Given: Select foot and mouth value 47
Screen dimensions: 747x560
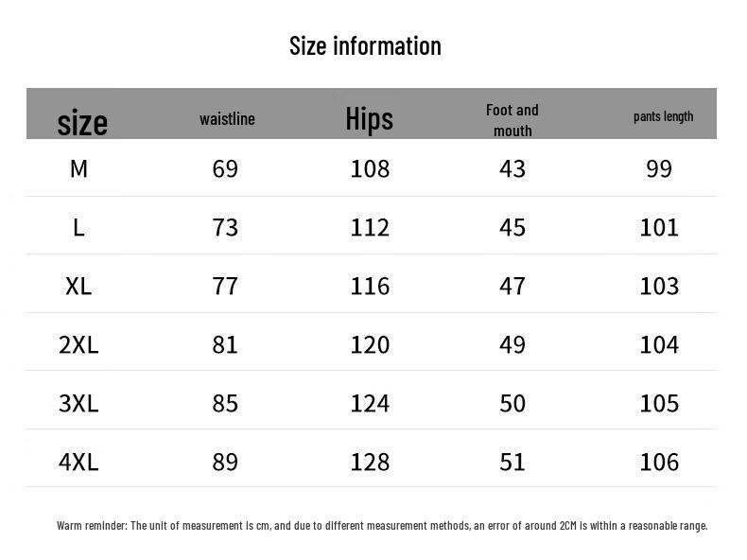Looking at the screenshot, I should coord(512,287).
